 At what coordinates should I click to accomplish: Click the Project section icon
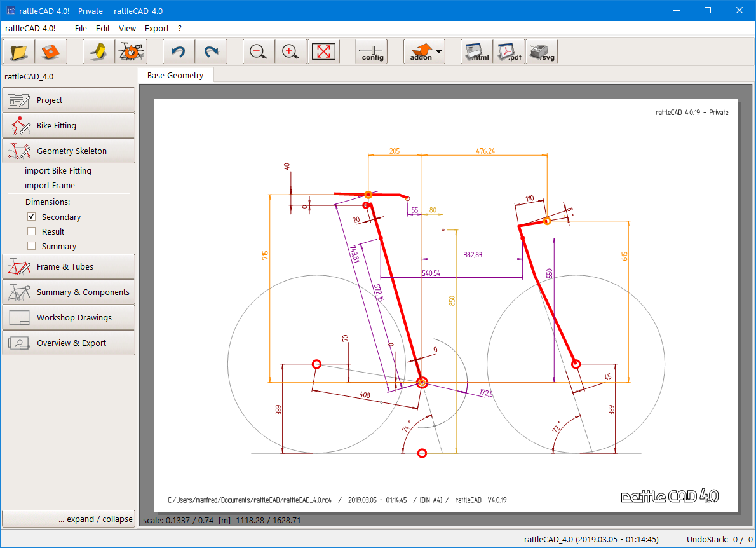pos(19,100)
